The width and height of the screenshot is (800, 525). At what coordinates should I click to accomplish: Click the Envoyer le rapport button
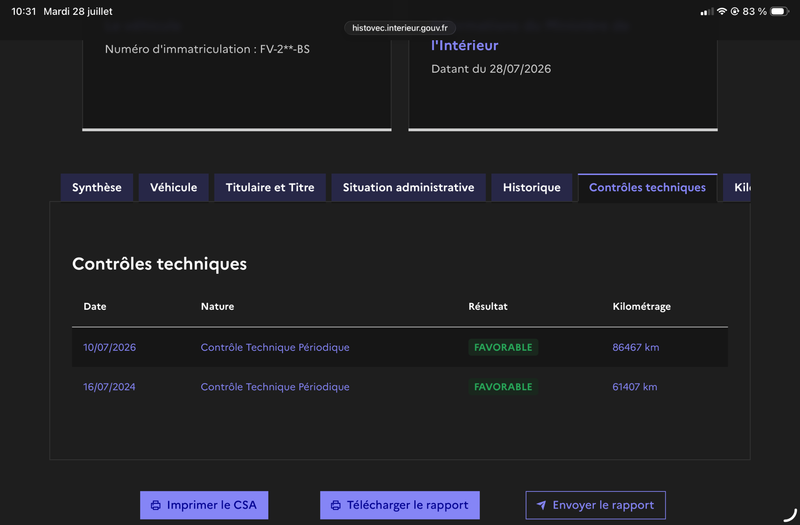[595, 505]
